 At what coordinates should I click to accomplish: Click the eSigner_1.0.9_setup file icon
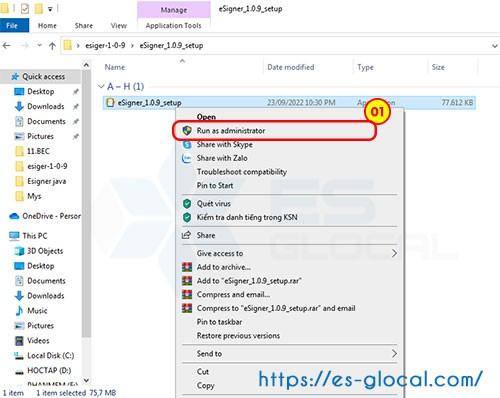click(x=110, y=103)
